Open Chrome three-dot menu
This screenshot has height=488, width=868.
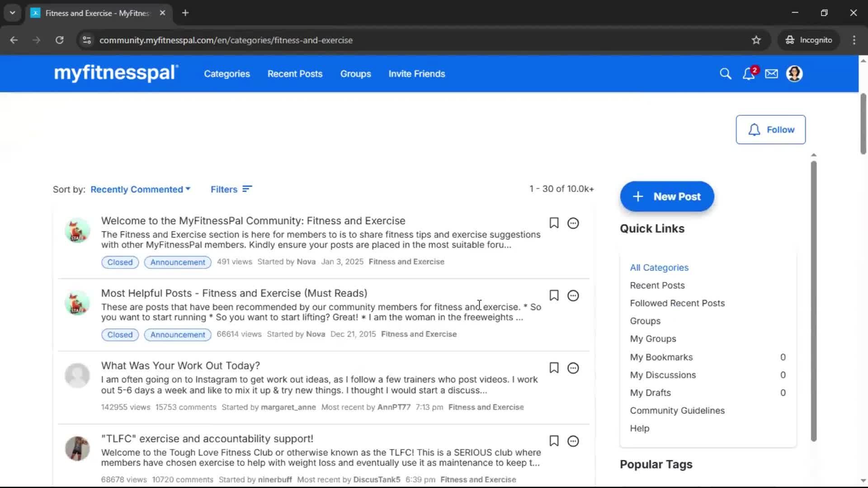click(854, 40)
